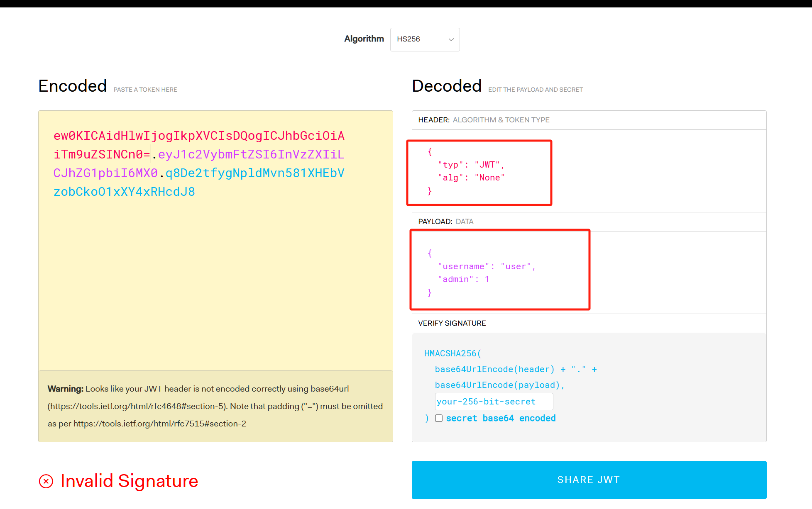The image size is (812, 509).
Task: Click the "alg": "None" line in header
Action: pyautogui.click(x=471, y=178)
